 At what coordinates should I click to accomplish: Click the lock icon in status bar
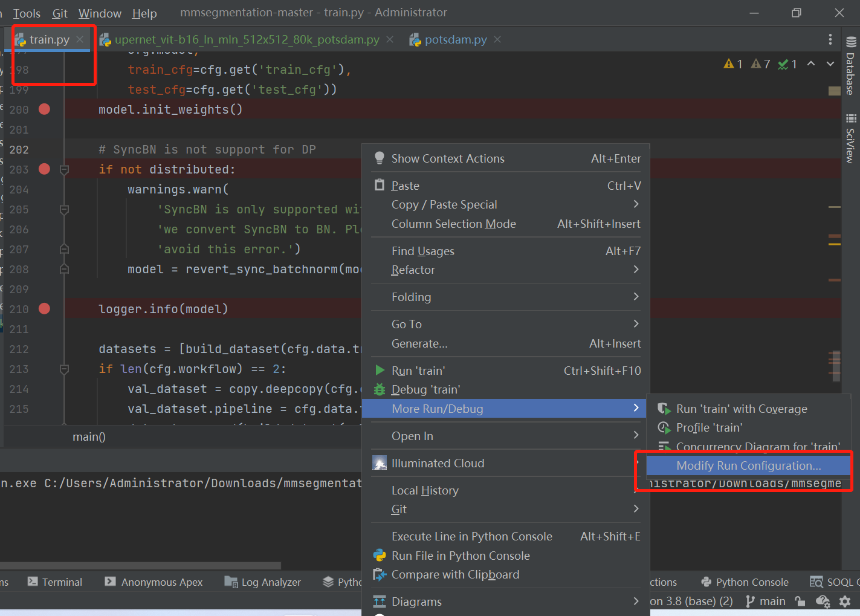click(x=800, y=601)
